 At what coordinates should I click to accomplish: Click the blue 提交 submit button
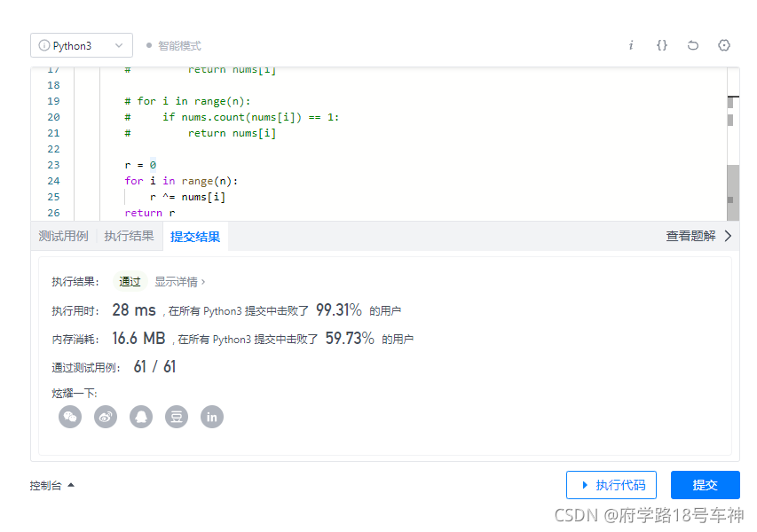click(x=705, y=485)
